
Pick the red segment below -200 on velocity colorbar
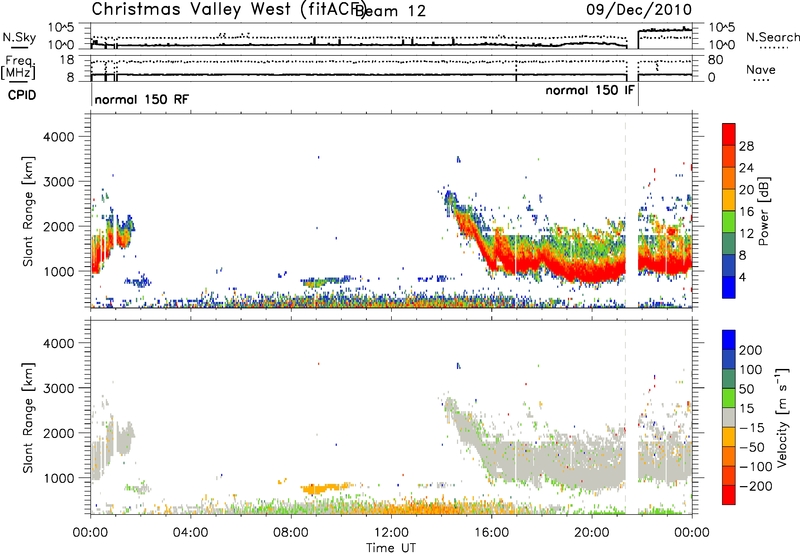tap(729, 495)
